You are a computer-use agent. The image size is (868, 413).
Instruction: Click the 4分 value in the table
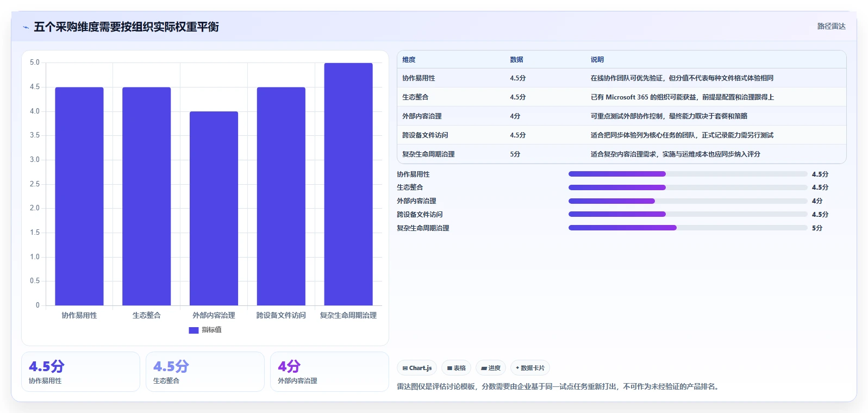515,116
